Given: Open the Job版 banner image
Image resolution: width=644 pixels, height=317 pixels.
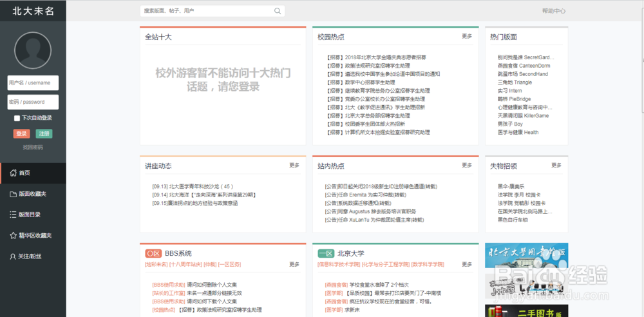Looking at the screenshot, I should point(527,286).
